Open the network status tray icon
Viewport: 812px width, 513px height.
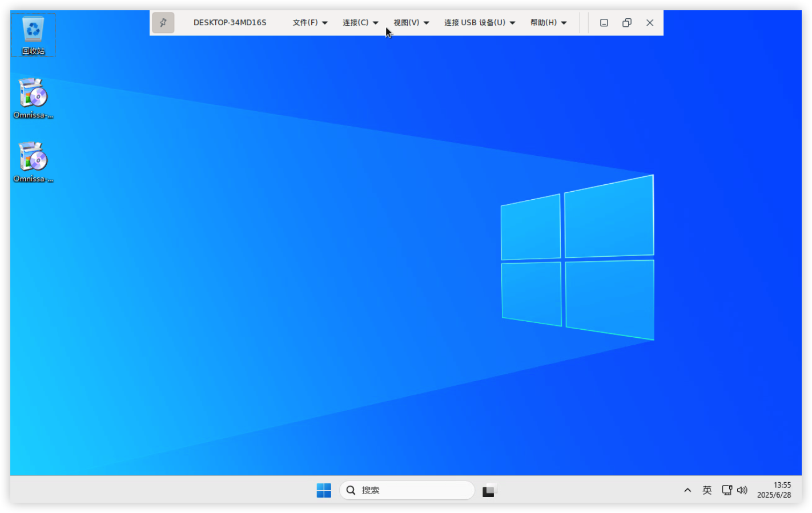coord(727,490)
